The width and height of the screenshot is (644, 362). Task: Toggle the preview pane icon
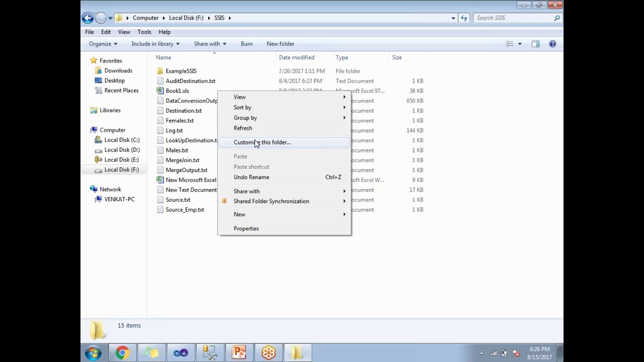click(535, 44)
